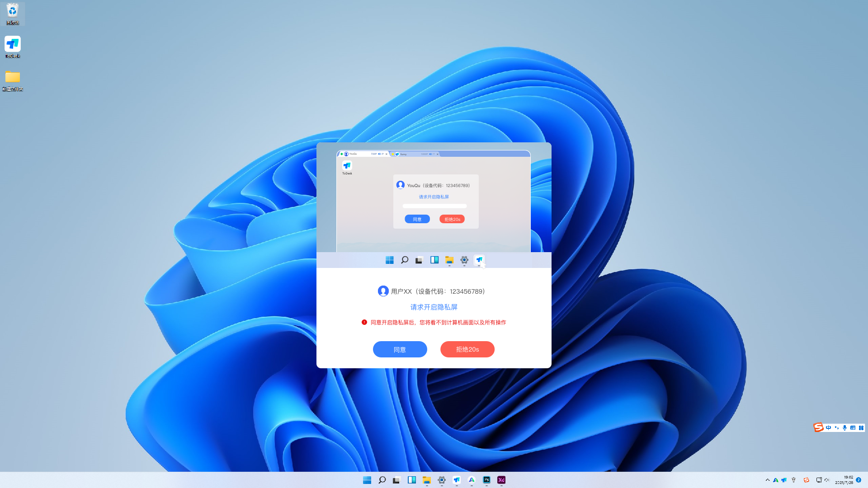Open ToDesk from the taskbar
This screenshot has height=488, width=868.
(x=456, y=480)
